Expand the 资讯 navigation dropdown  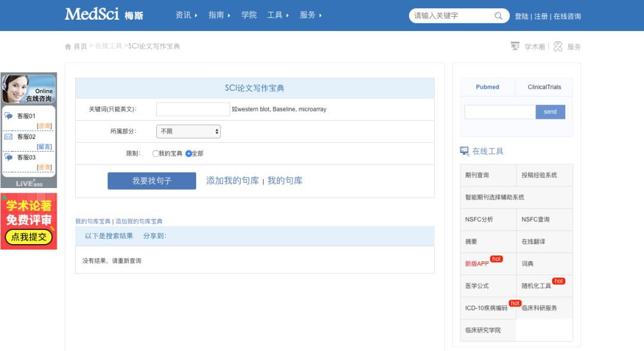pyautogui.click(x=182, y=16)
